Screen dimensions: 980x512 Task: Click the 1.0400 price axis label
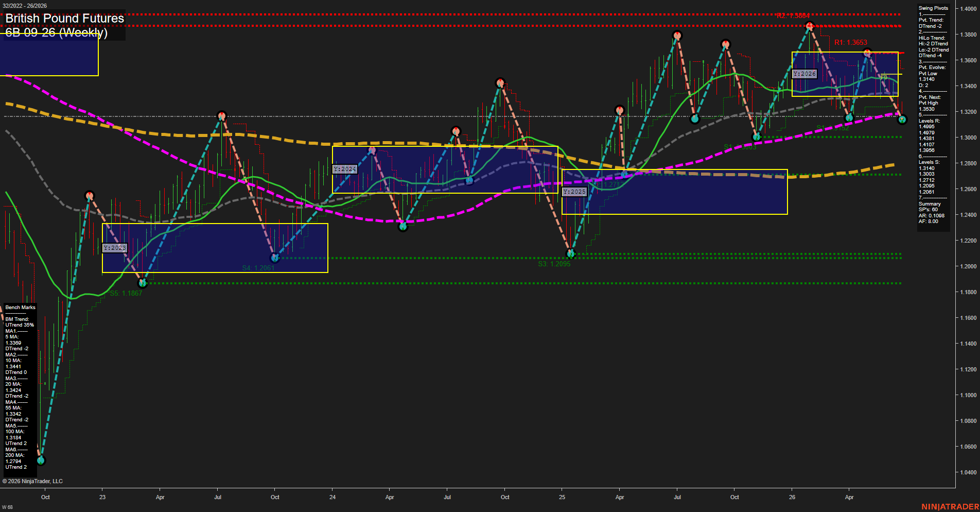point(968,472)
